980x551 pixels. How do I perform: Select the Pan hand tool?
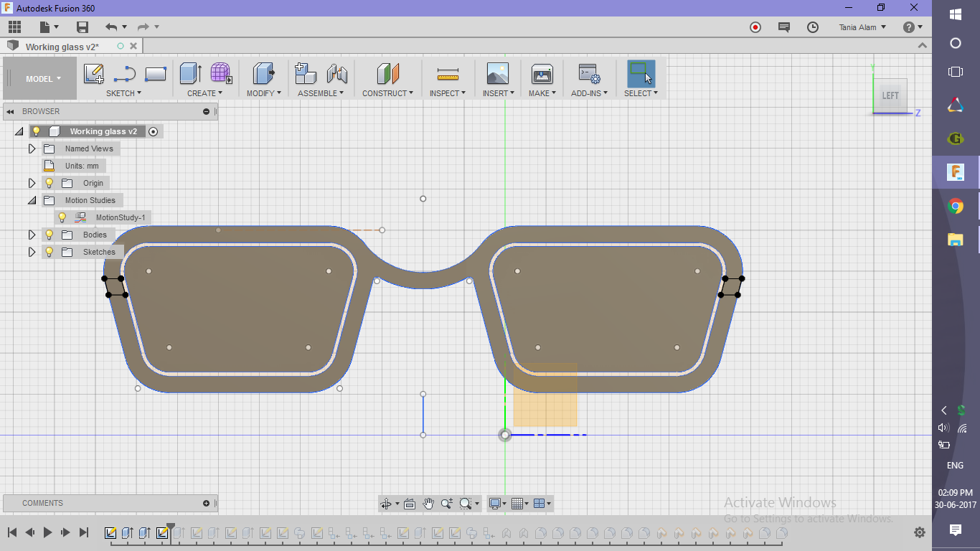[428, 504]
